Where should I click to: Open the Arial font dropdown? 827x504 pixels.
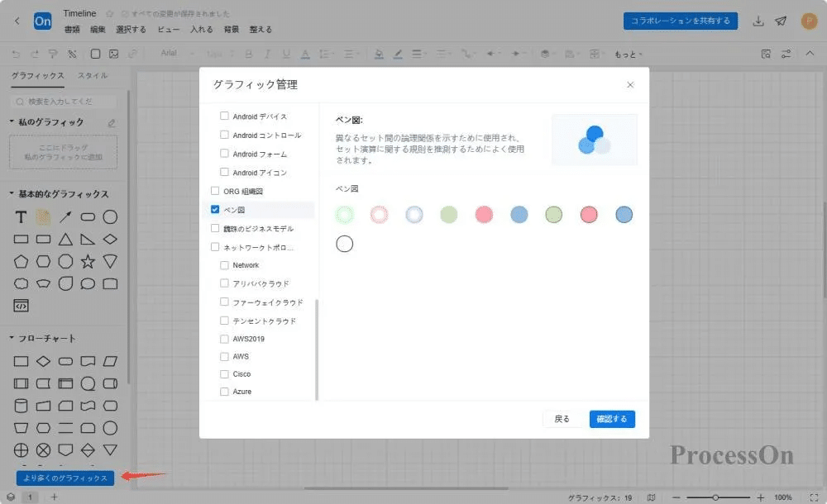click(175, 53)
